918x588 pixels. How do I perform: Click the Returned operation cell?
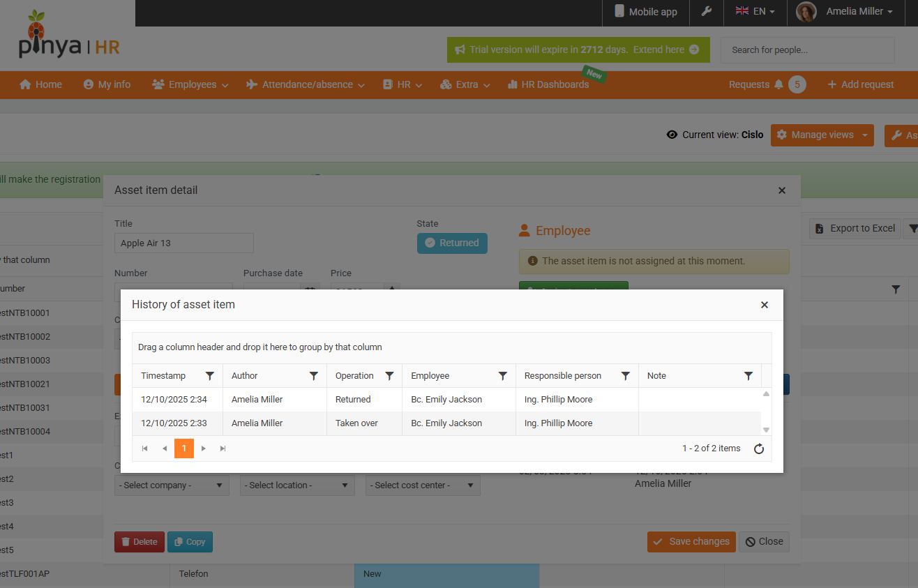click(364, 400)
